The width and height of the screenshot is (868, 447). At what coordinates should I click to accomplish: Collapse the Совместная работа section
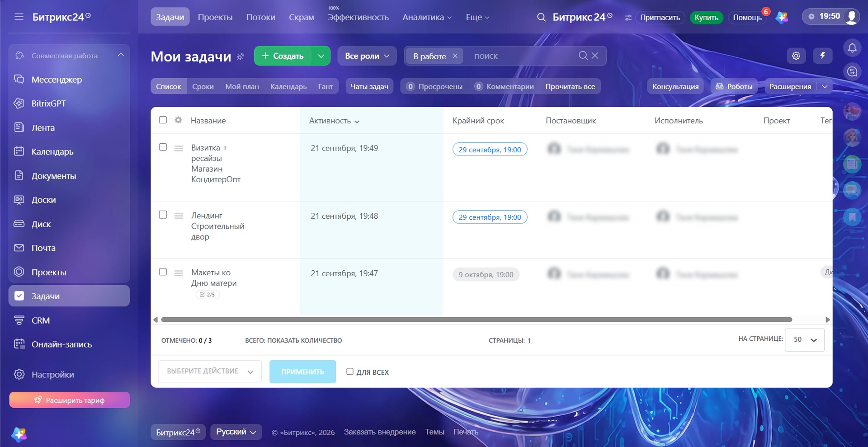[121, 55]
